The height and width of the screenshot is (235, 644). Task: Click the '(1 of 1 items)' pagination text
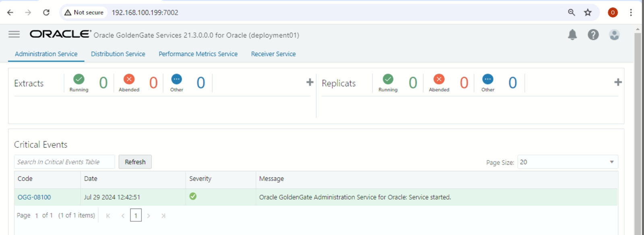pyautogui.click(x=76, y=216)
